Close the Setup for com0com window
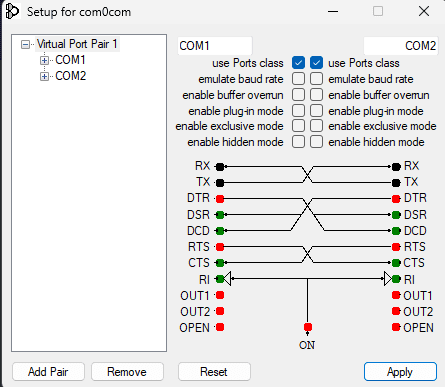 424,12
